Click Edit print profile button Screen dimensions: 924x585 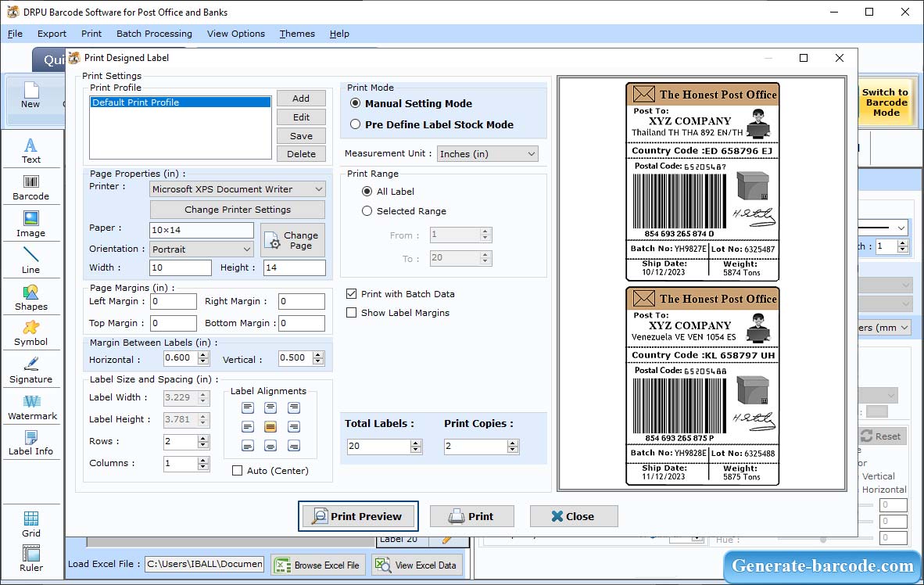tap(301, 117)
